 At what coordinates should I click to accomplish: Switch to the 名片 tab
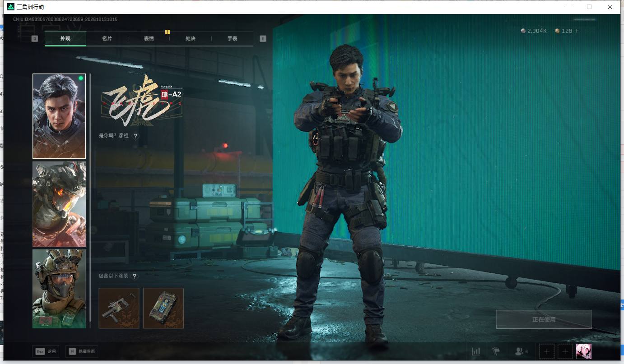(107, 39)
